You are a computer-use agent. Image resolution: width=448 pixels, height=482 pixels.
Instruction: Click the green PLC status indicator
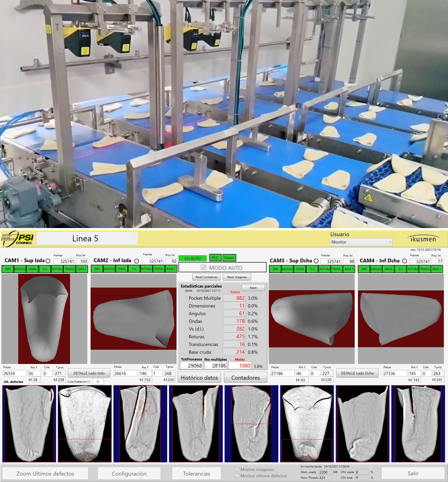(x=215, y=258)
